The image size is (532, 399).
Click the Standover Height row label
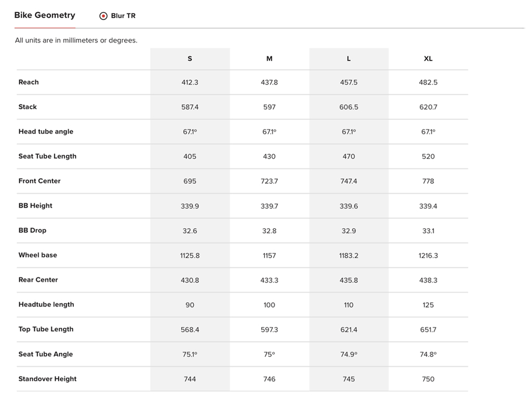pyautogui.click(x=47, y=379)
